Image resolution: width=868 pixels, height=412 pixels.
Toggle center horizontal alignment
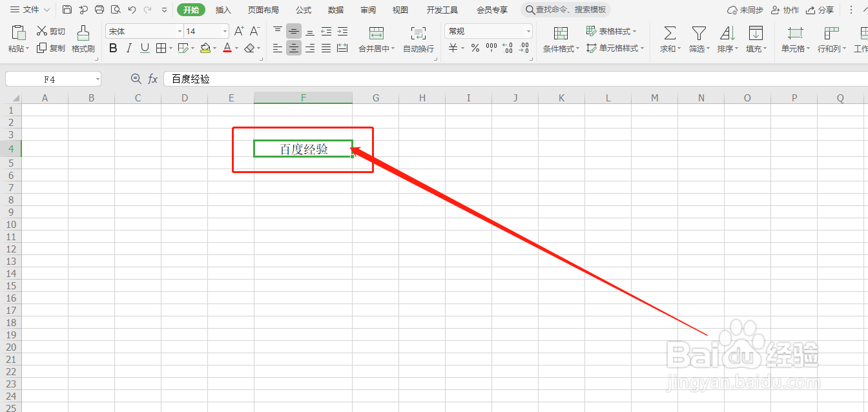point(294,48)
